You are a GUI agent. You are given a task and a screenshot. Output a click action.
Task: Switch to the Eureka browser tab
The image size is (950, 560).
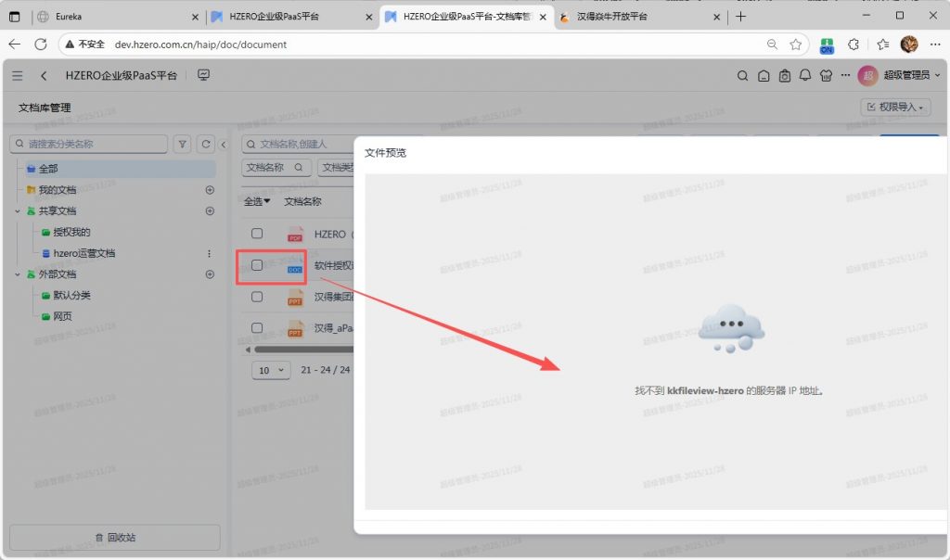coord(111,17)
